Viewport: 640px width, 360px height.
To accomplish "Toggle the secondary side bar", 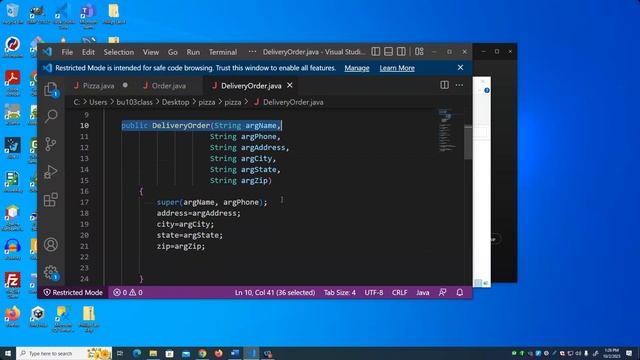I will pyautogui.click(x=401, y=51).
